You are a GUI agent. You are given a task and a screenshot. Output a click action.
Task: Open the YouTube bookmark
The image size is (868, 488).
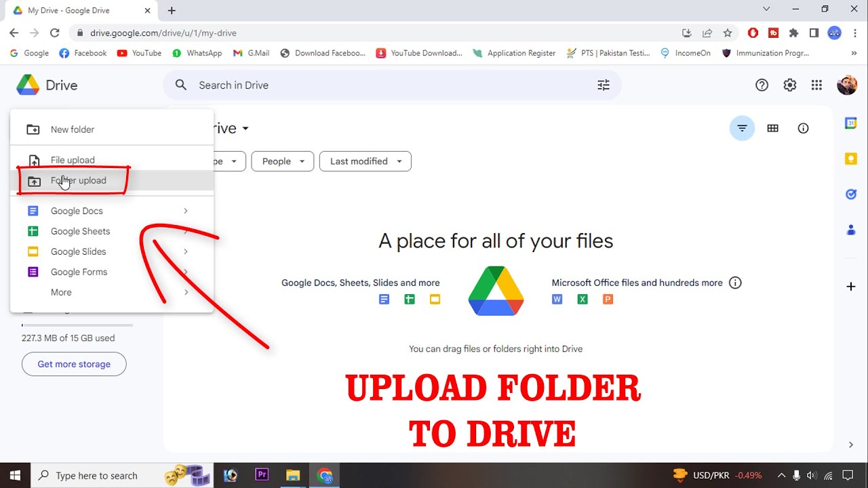[x=139, y=53]
